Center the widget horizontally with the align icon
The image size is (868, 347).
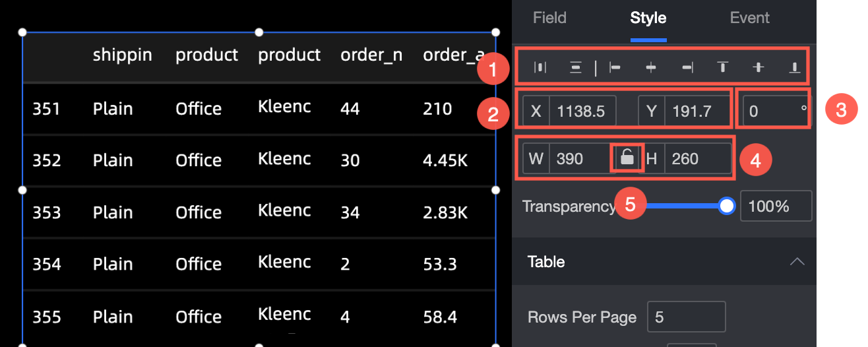click(651, 67)
